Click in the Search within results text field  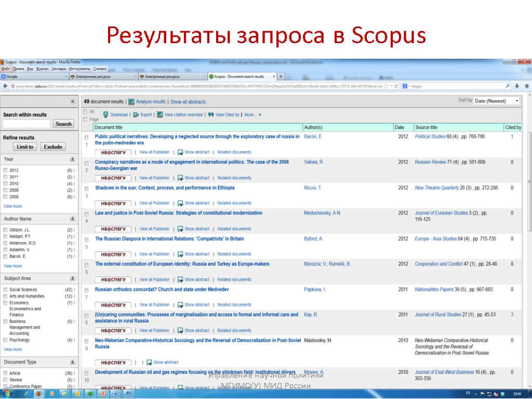pos(26,124)
